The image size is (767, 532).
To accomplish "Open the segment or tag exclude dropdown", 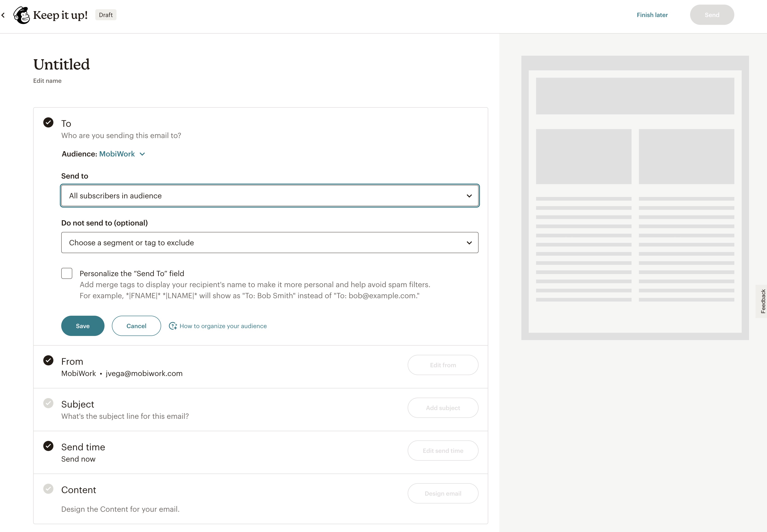I will pyautogui.click(x=270, y=243).
